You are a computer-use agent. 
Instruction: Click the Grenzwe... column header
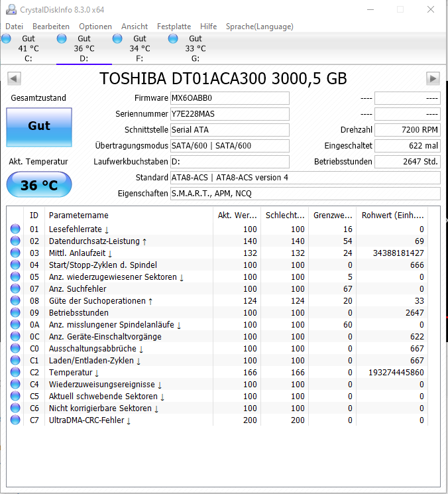333,216
